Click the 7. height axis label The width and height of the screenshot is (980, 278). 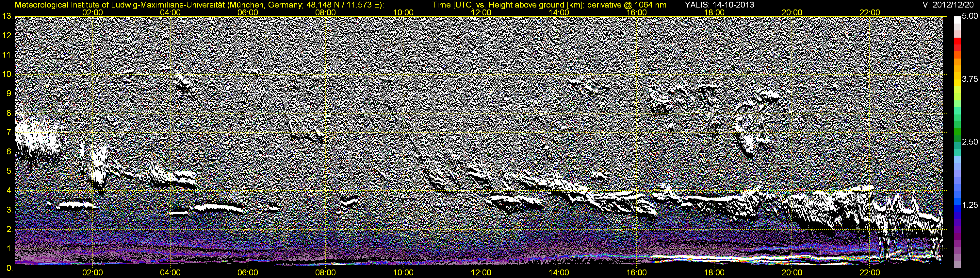(9, 132)
